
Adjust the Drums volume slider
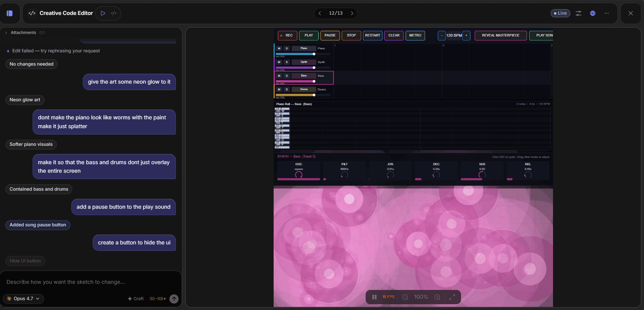303,95
